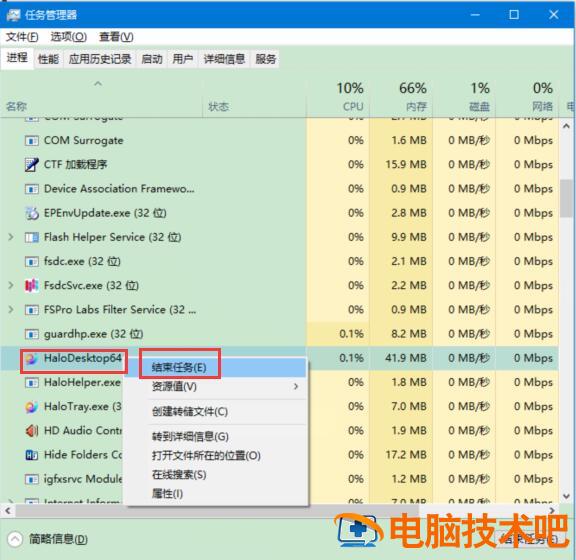Choose 转到详细信息(G) in context menu
The width and height of the screenshot is (576, 560).
pyautogui.click(x=216, y=437)
